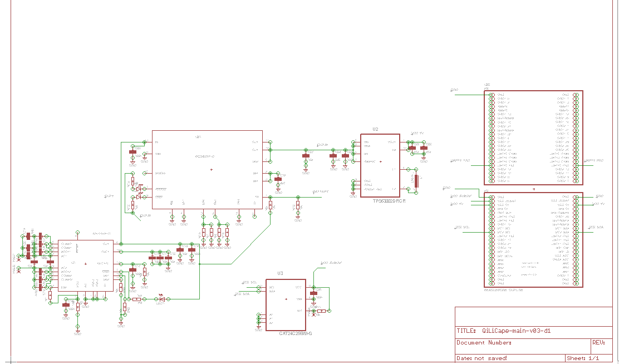Click the Date: not saved! text

point(482,358)
